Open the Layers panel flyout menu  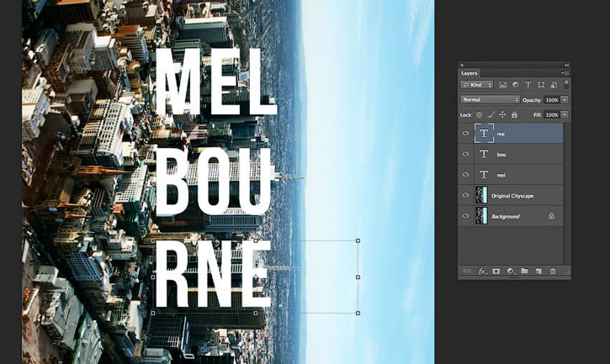[565, 73]
